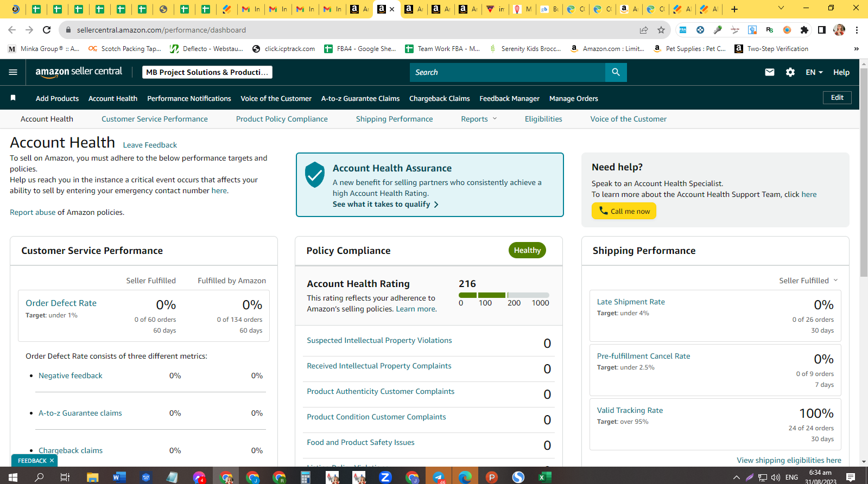This screenshot has width=868, height=484.
Task: Reload the page with the refresh icon
Action: click(x=47, y=30)
